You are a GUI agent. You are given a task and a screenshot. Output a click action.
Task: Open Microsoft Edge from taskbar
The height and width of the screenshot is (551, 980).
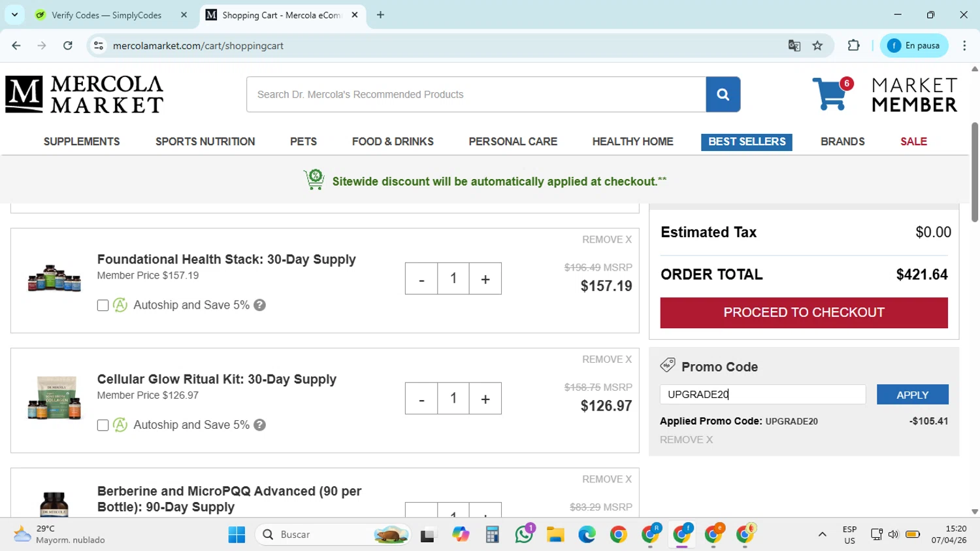coord(587,535)
